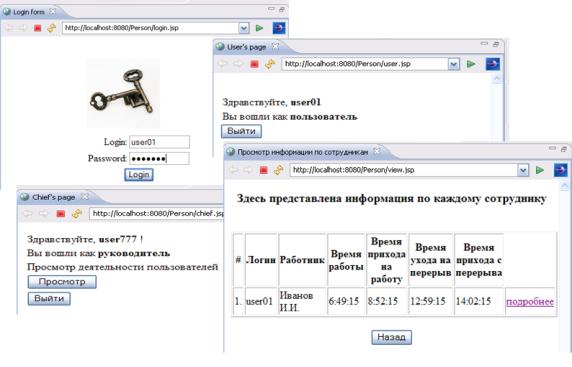Open the подробнее link for user01
This screenshot has height=367, width=572.
(530, 301)
